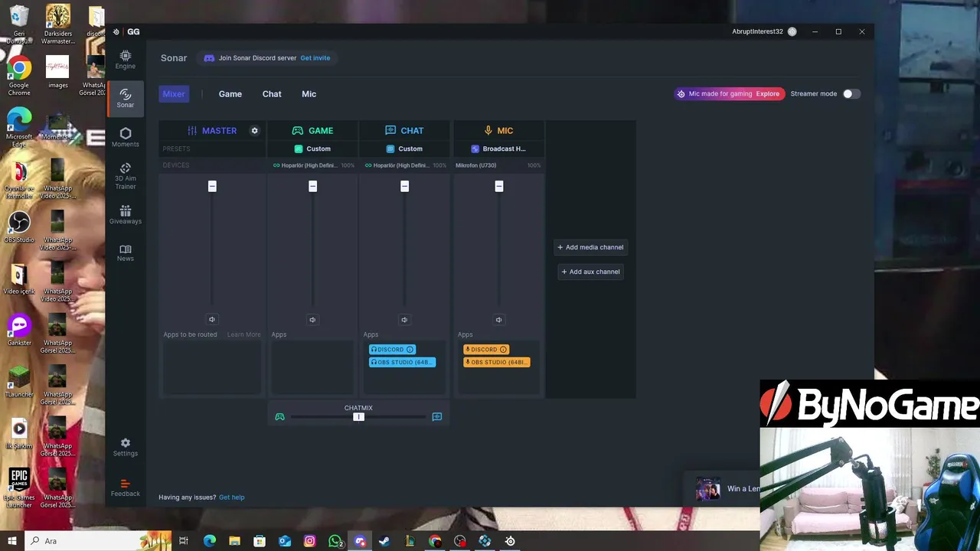Open Google Chrome desktop shortcut
The width and height of the screenshot is (980, 551).
(19, 77)
